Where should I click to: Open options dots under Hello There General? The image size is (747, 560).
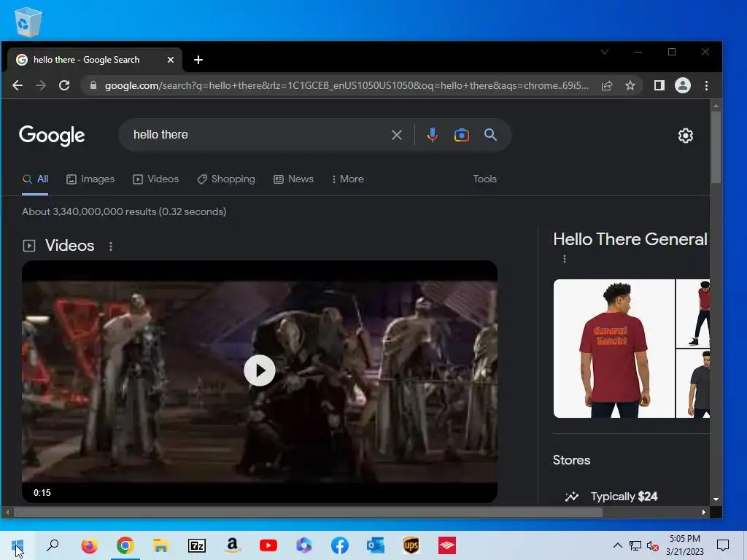click(565, 259)
